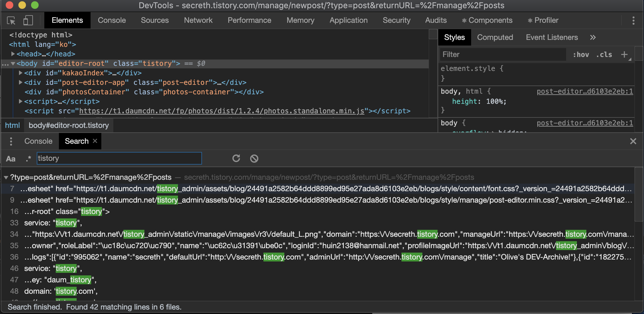
Task: Switch drawer to the Console tab
Action: [x=38, y=141]
